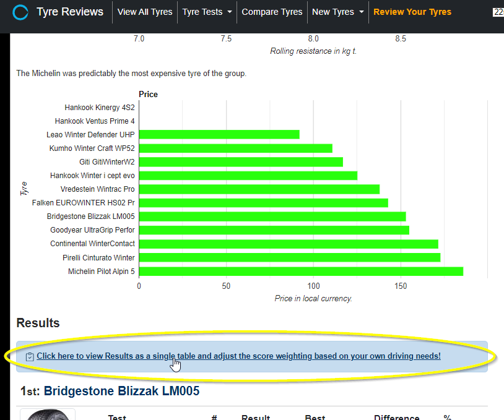Open the Bridgestone Blizzak LM005 heading link

tap(121, 391)
